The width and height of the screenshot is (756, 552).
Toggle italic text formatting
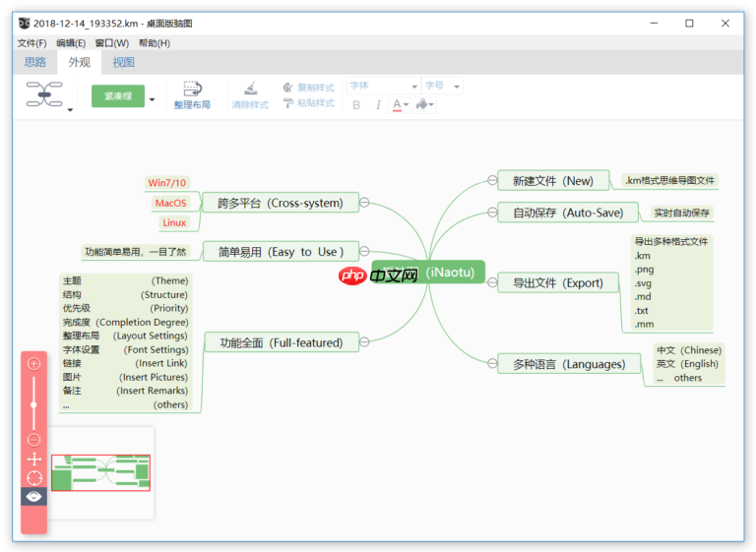point(378,105)
